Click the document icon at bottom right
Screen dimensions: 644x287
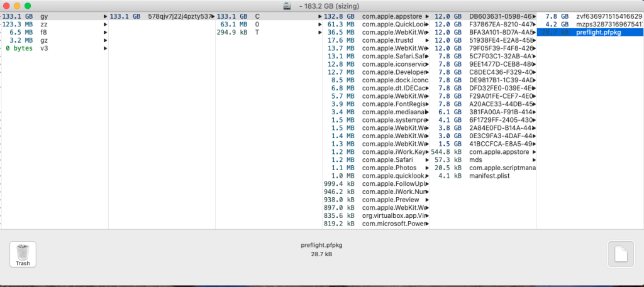pyautogui.click(x=621, y=254)
